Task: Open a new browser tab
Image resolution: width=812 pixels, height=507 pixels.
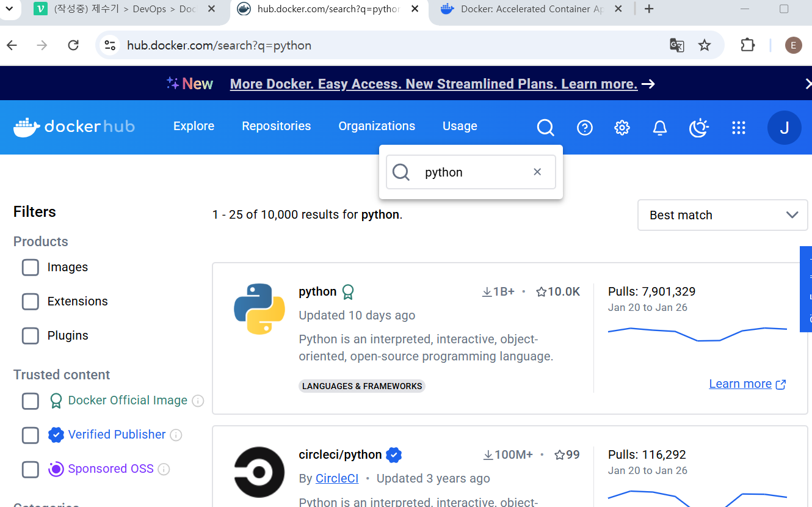Action: coord(649,9)
